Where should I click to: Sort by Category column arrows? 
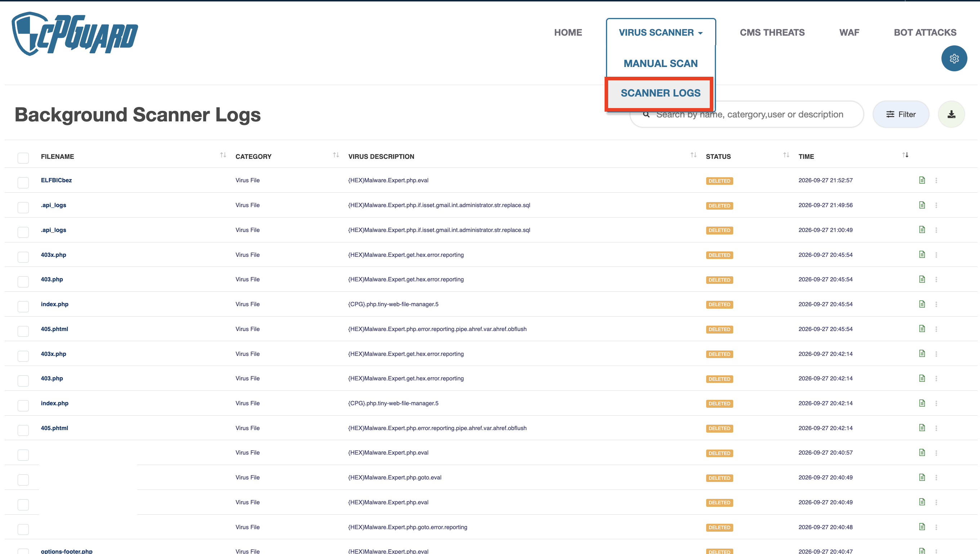click(x=336, y=155)
